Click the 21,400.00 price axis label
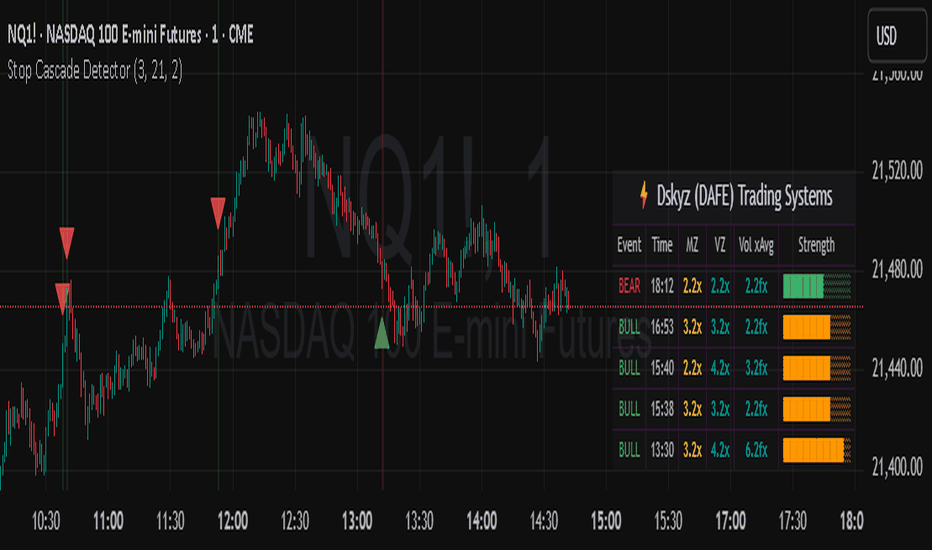The width and height of the screenshot is (932, 550). pyautogui.click(x=897, y=468)
